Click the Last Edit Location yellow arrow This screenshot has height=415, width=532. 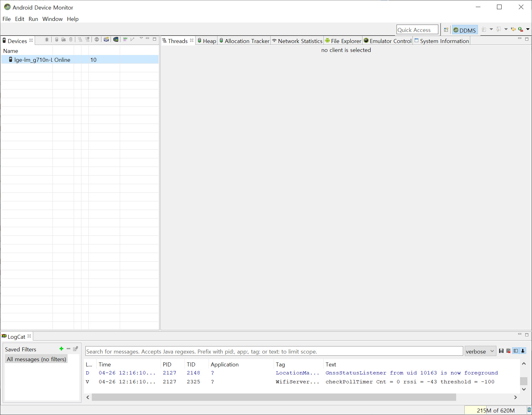[x=513, y=30]
